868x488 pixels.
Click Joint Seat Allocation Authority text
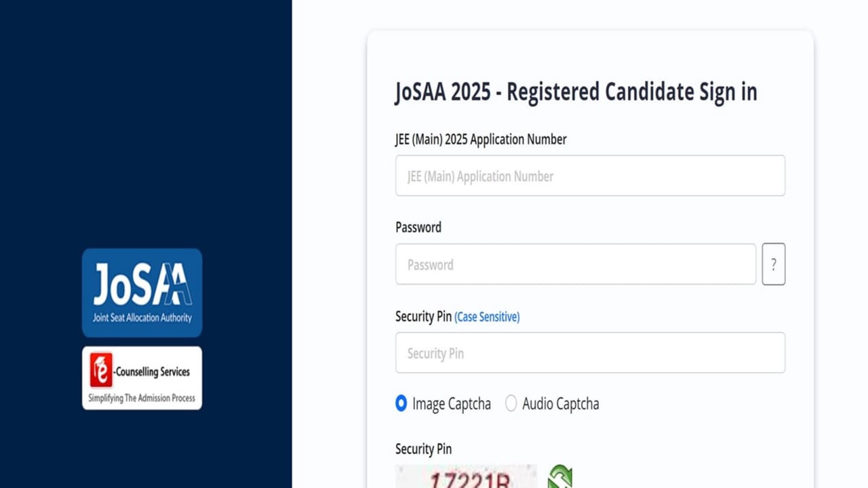click(142, 317)
